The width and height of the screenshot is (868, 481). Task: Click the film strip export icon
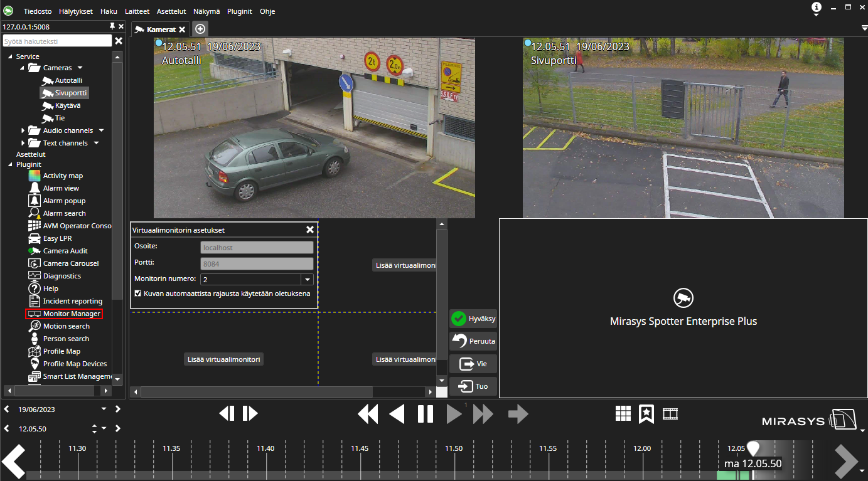pos(670,413)
